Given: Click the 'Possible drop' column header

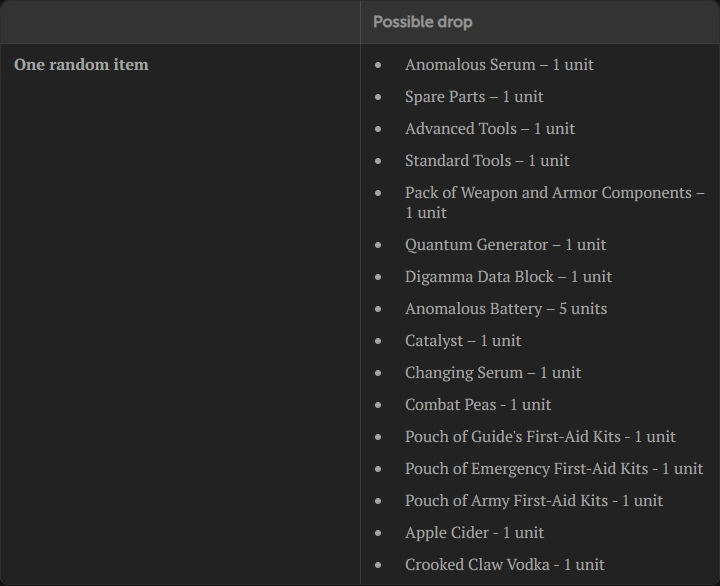Looking at the screenshot, I should 423,22.
